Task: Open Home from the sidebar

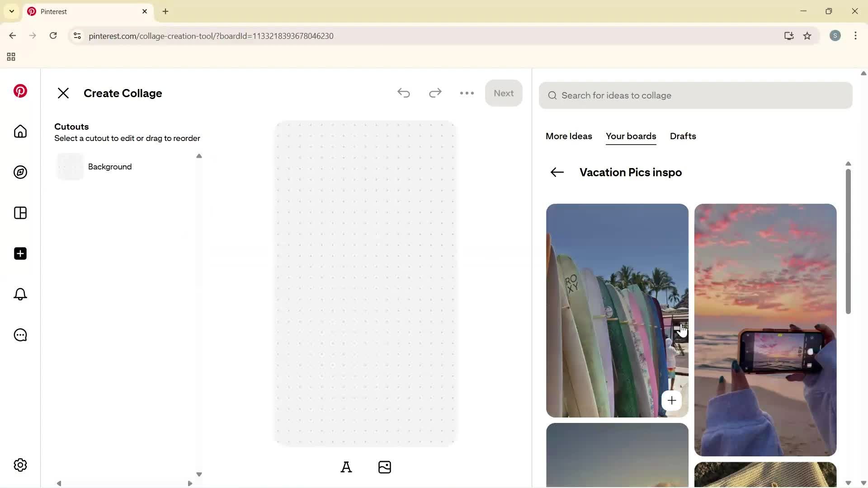Action: 20,131
